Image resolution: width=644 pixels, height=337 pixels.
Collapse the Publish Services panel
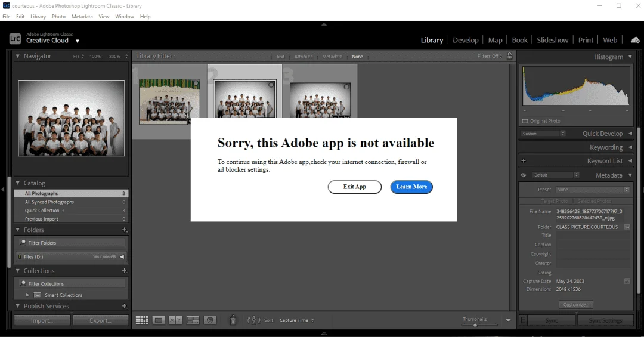[x=18, y=306]
